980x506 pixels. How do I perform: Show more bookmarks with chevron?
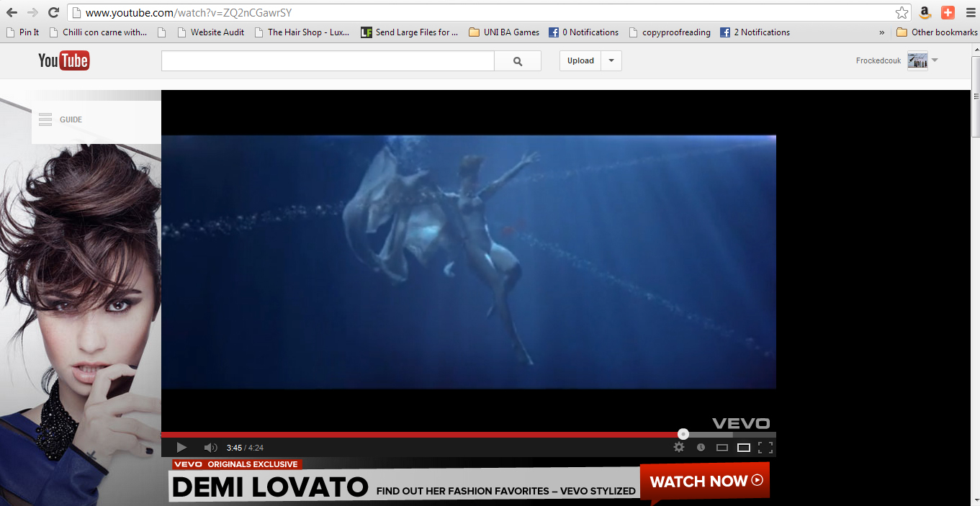[x=882, y=32]
